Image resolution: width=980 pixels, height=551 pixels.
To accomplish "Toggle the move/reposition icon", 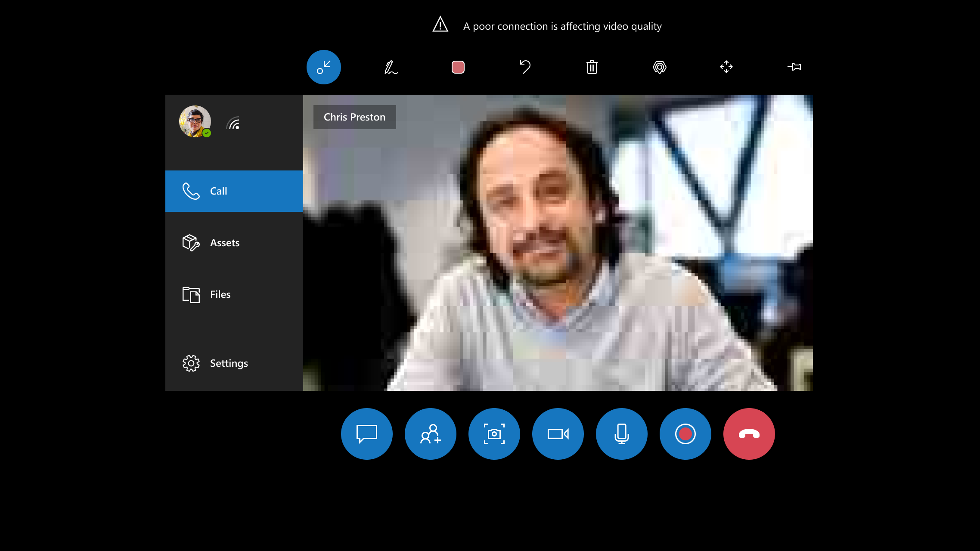I will click(727, 67).
